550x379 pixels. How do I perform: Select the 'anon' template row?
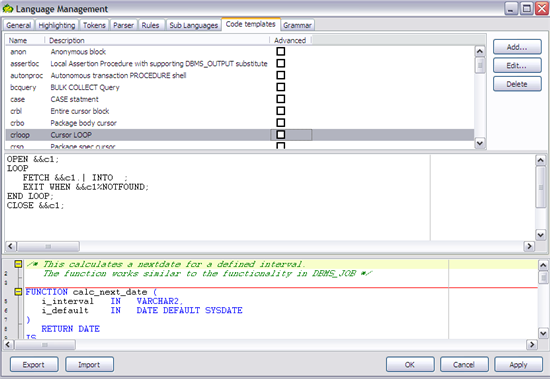240,52
